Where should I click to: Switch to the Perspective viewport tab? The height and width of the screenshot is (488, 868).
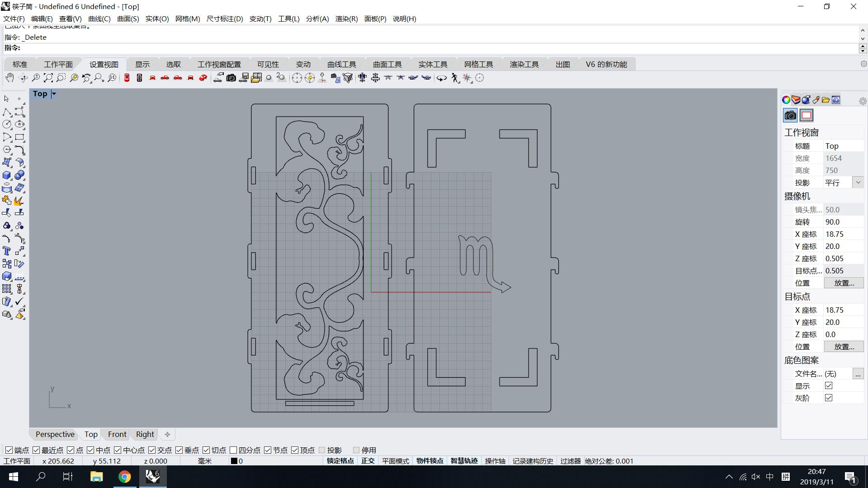[x=55, y=434]
